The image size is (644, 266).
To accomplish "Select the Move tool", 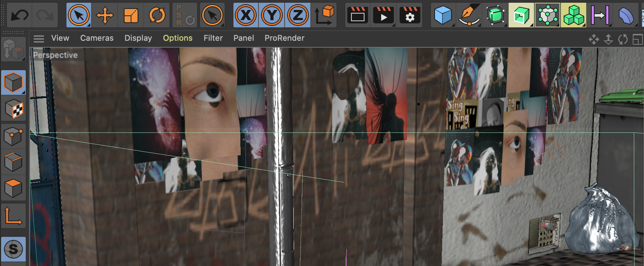I will pos(105,15).
